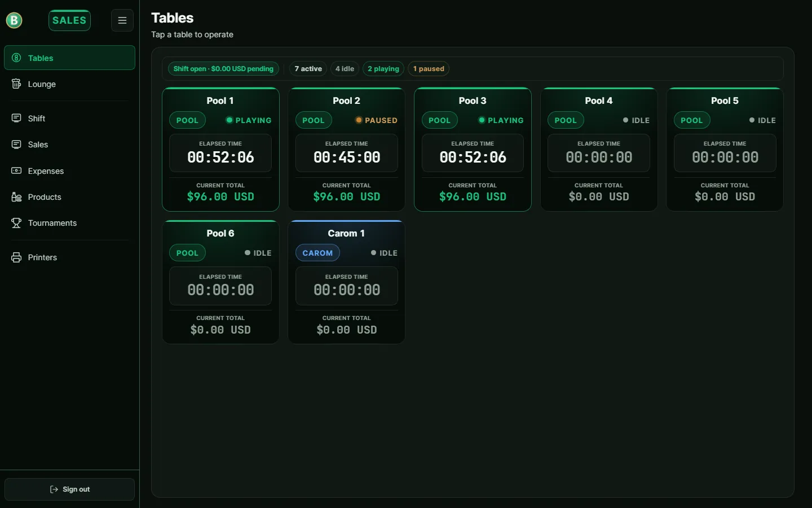Tap the Pool 5 table card title

click(725, 100)
